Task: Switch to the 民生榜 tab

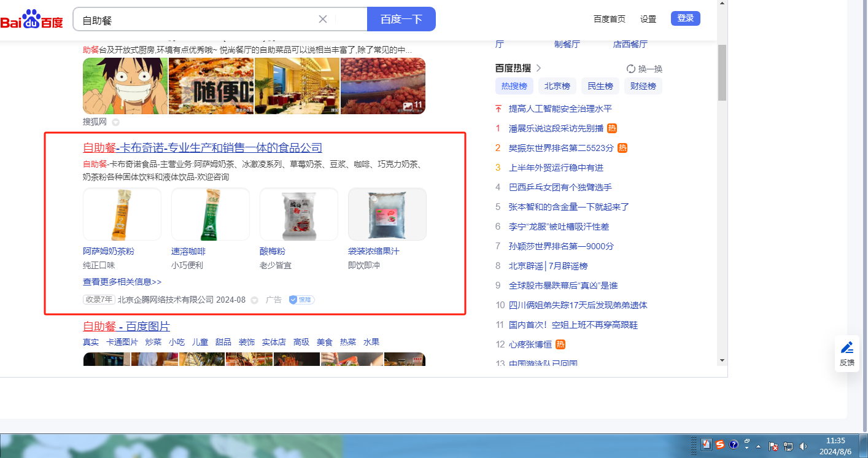Action: click(600, 86)
